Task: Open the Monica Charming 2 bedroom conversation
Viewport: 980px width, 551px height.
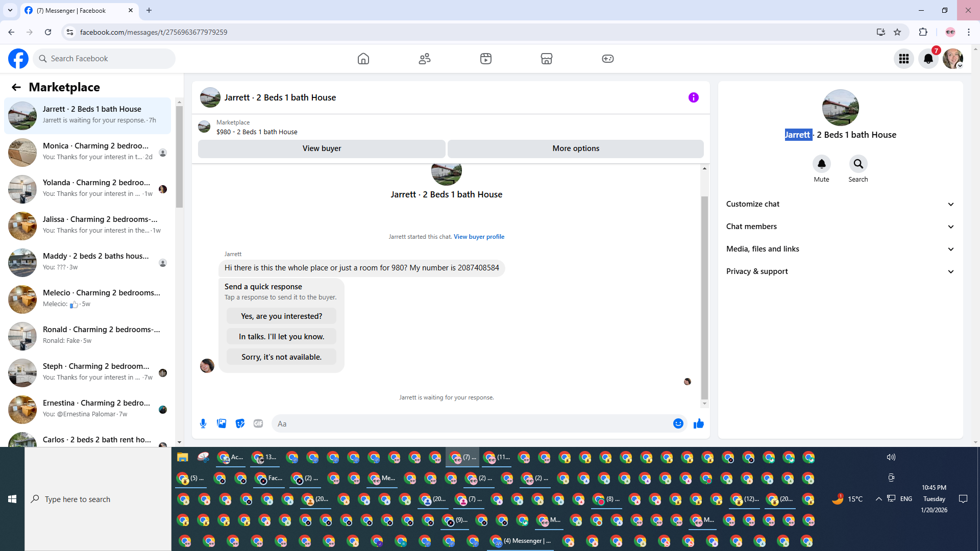Action: tap(88, 153)
